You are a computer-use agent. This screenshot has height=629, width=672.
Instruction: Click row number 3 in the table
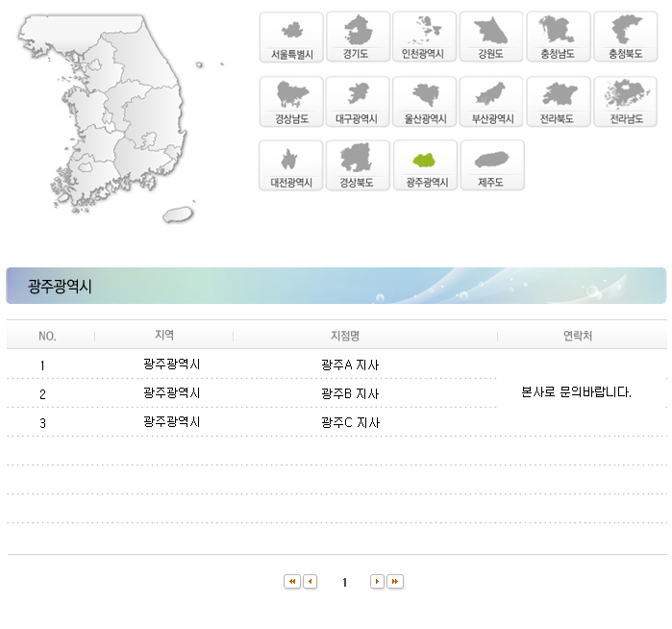tap(42, 423)
